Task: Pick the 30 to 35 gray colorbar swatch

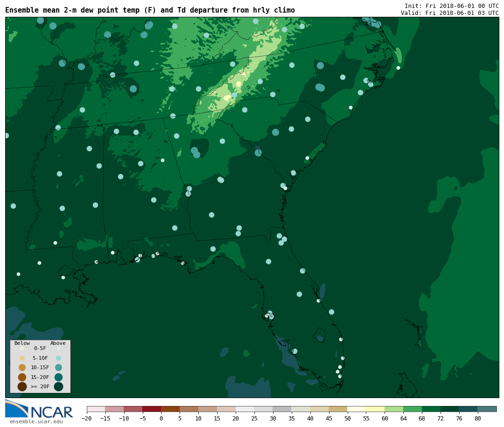Action: point(282,409)
